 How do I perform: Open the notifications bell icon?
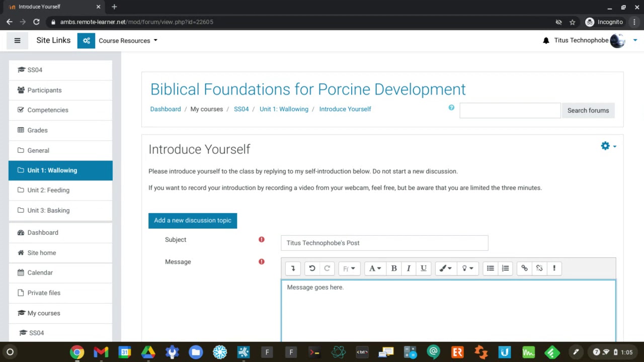pos(546,41)
